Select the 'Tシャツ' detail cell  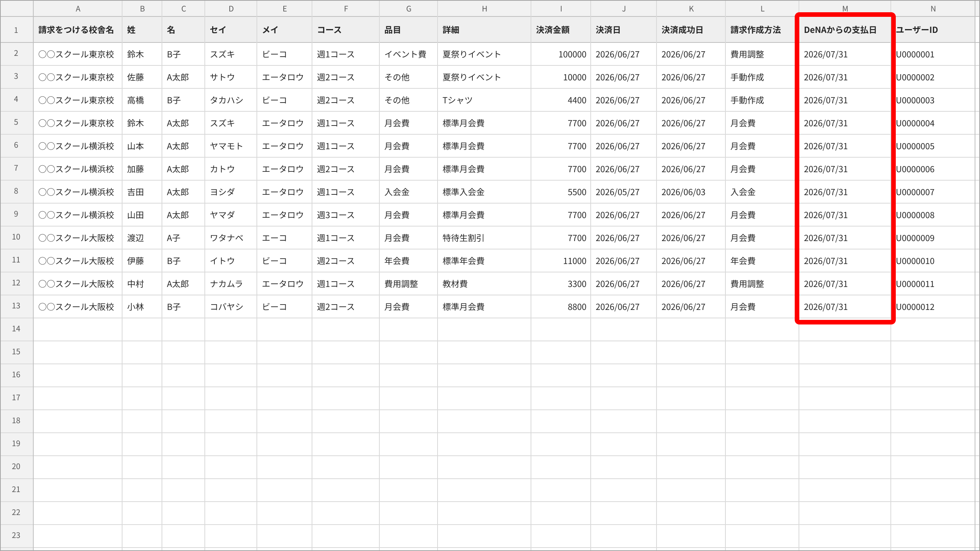[484, 100]
